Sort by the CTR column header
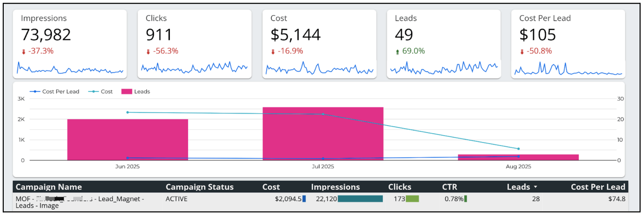This screenshot has width=644, height=217. [x=450, y=187]
